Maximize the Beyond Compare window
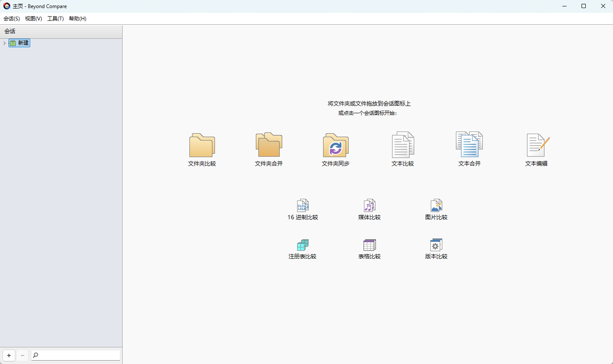Viewport: 613px width, 364px height. (x=584, y=6)
